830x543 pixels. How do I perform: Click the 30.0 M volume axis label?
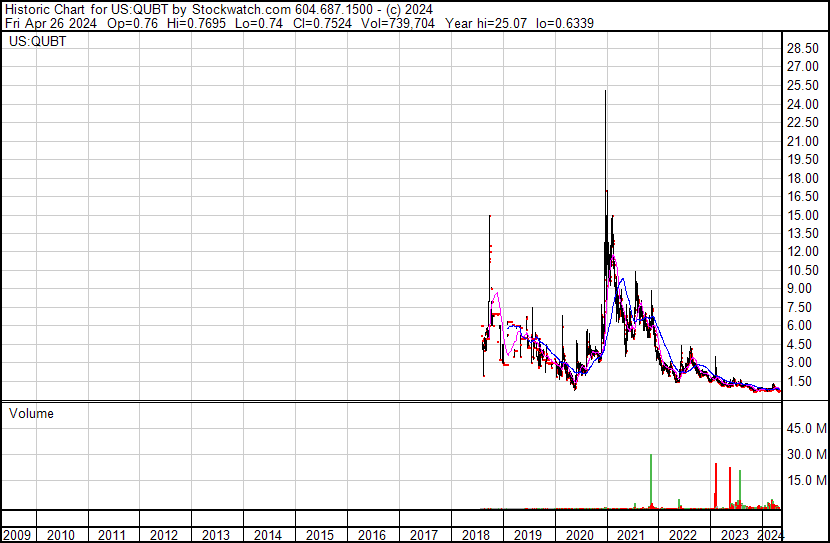(x=806, y=454)
